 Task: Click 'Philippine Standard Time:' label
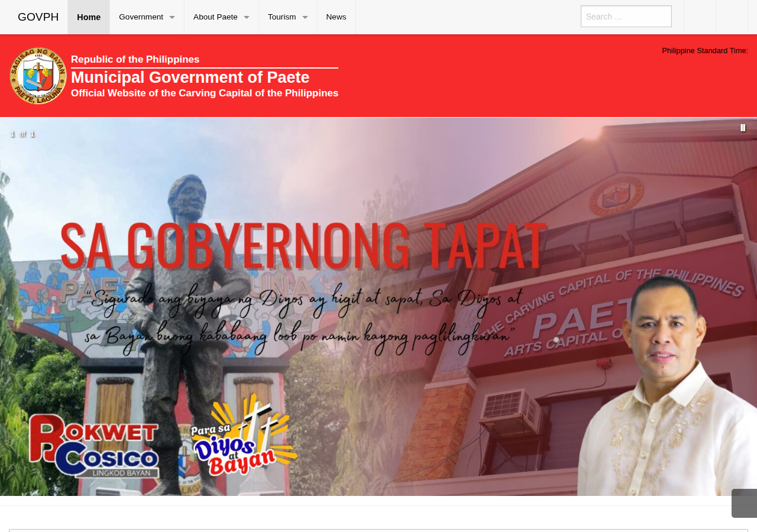(705, 51)
